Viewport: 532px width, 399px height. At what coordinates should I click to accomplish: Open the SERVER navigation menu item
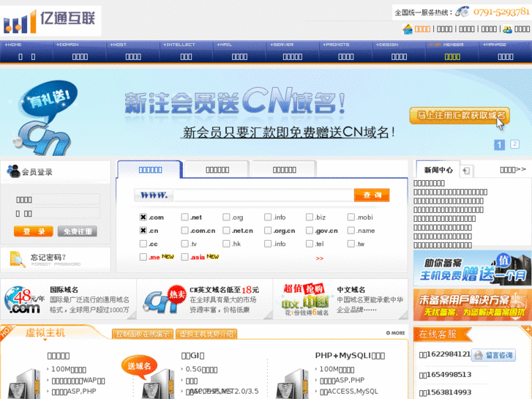click(293, 52)
